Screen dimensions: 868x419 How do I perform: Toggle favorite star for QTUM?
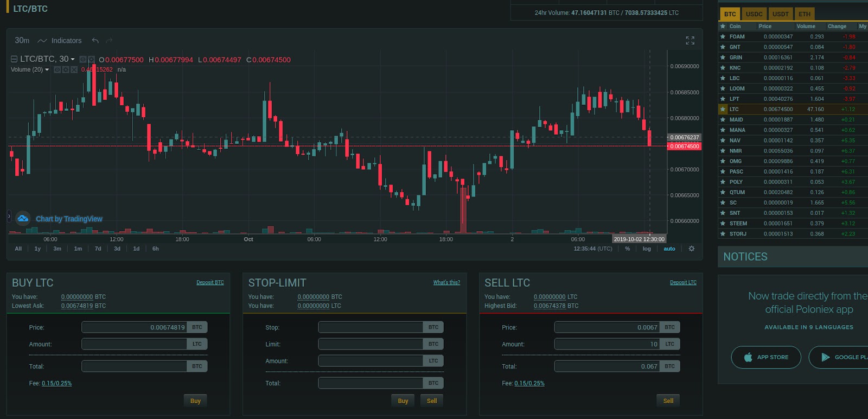[x=723, y=192]
